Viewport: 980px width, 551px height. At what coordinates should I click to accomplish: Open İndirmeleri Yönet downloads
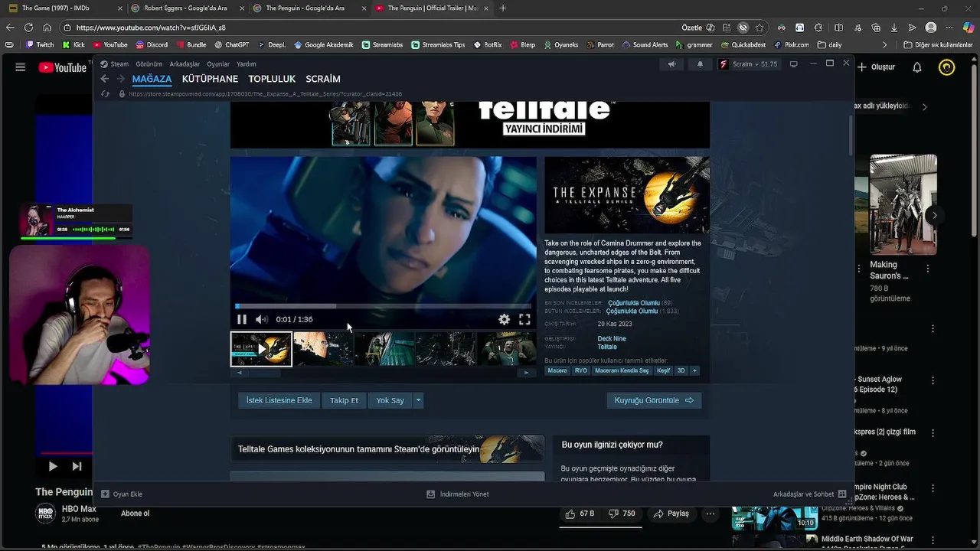[x=458, y=494]
